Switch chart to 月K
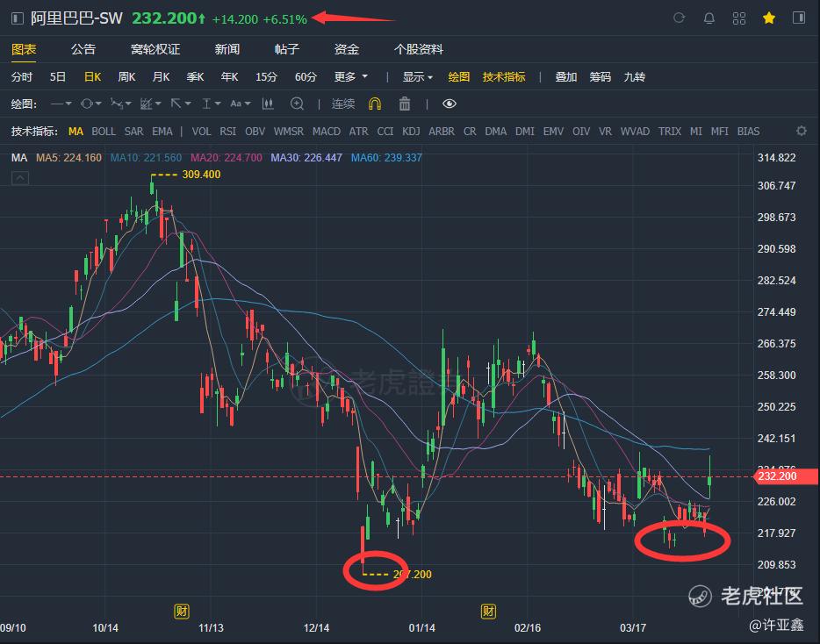This screenshot has height=644, width=820. pyautogui.click(x=161, y=77)
